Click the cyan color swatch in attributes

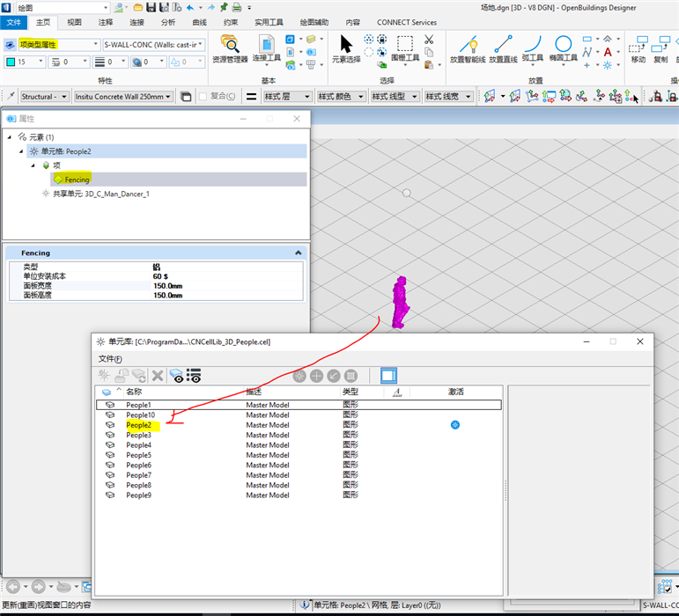pyautogui.click(x=11, y=62)
